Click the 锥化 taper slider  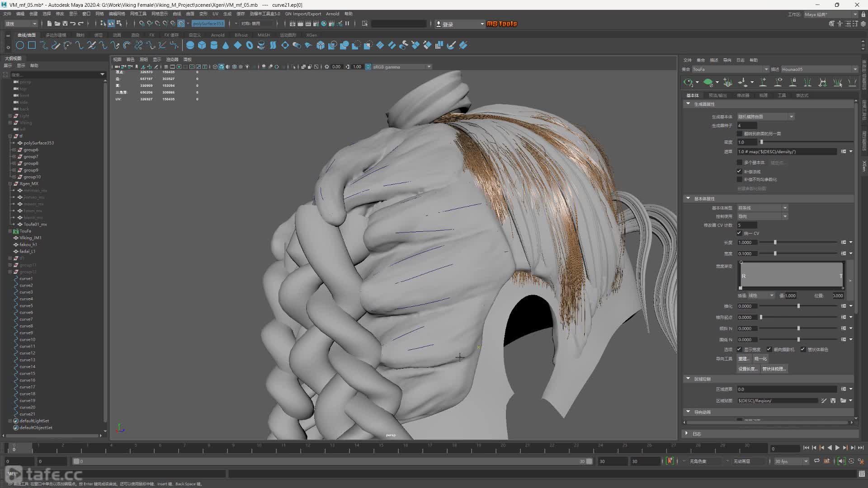[798, 306]
